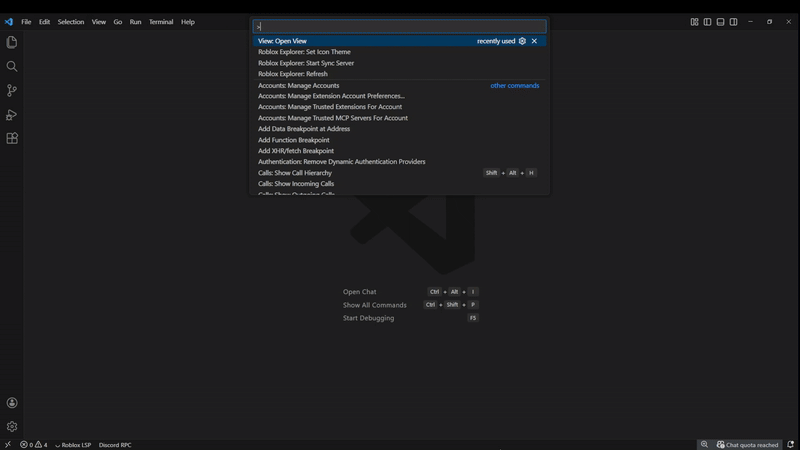Run Roblox Explorer: Start Sync Server command
The height and width of the screenshot is (450, 800).
coord(306,63)
